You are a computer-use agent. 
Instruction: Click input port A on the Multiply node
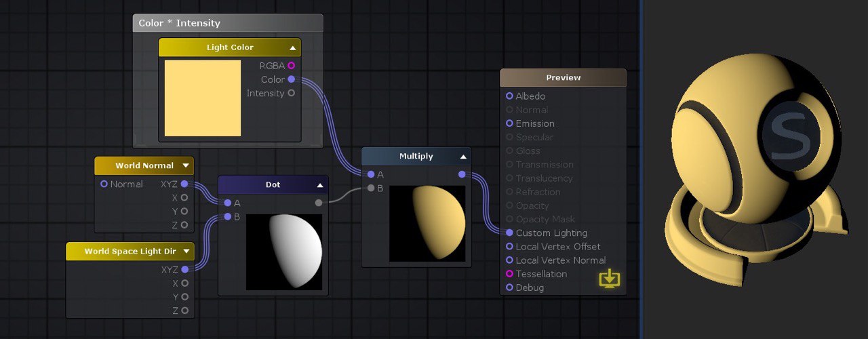(371, 174)
